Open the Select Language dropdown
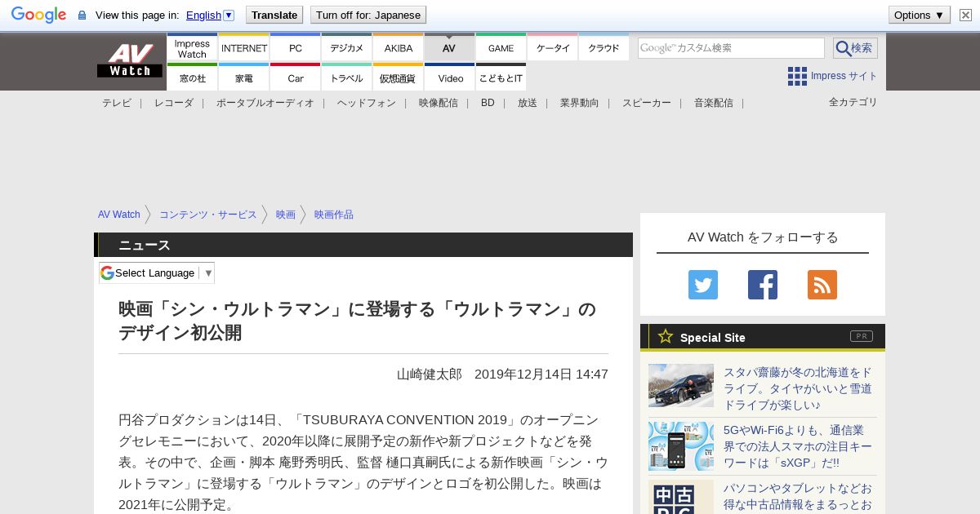The height and width of the screenshot is (514, 980). 157,273
